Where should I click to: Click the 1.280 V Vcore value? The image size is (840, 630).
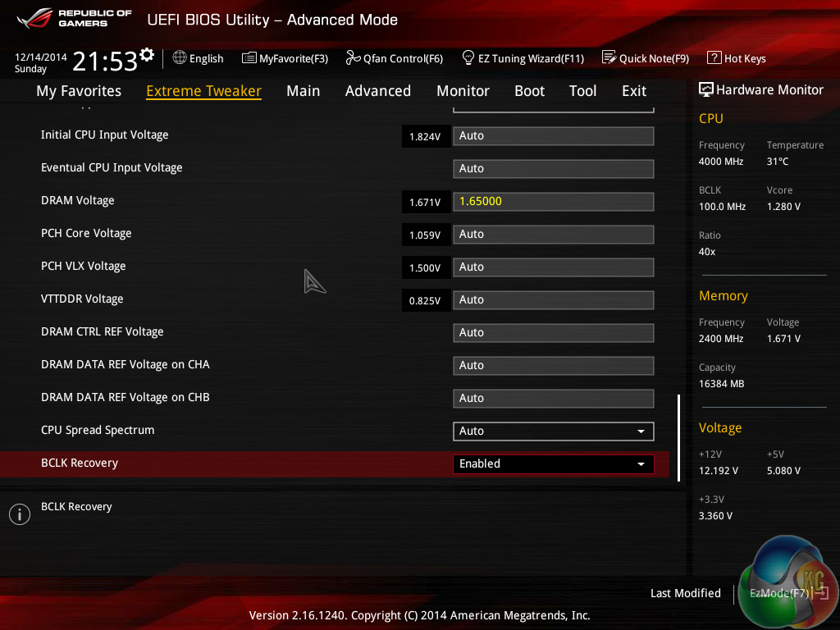tap(783, 206)
